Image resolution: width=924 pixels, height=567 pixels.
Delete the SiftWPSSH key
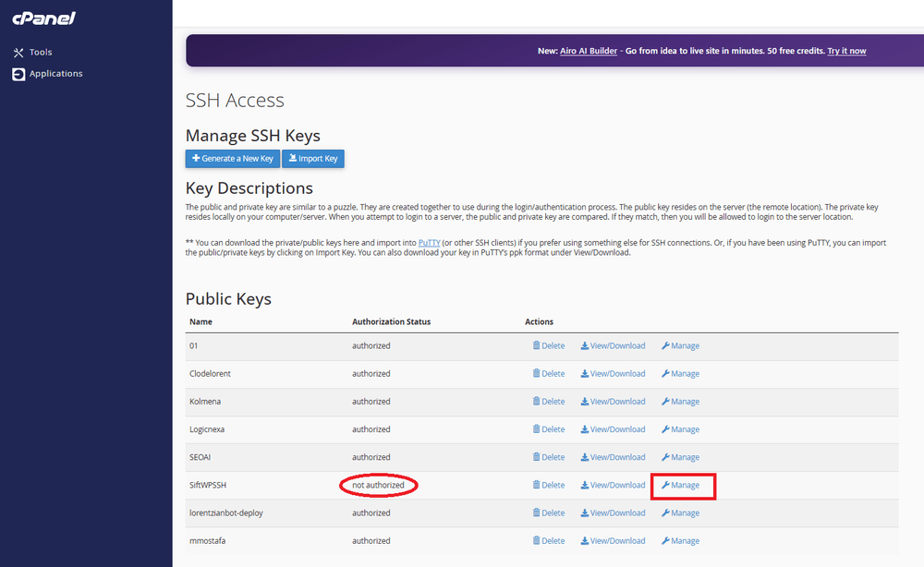click(x=549, y=485)
